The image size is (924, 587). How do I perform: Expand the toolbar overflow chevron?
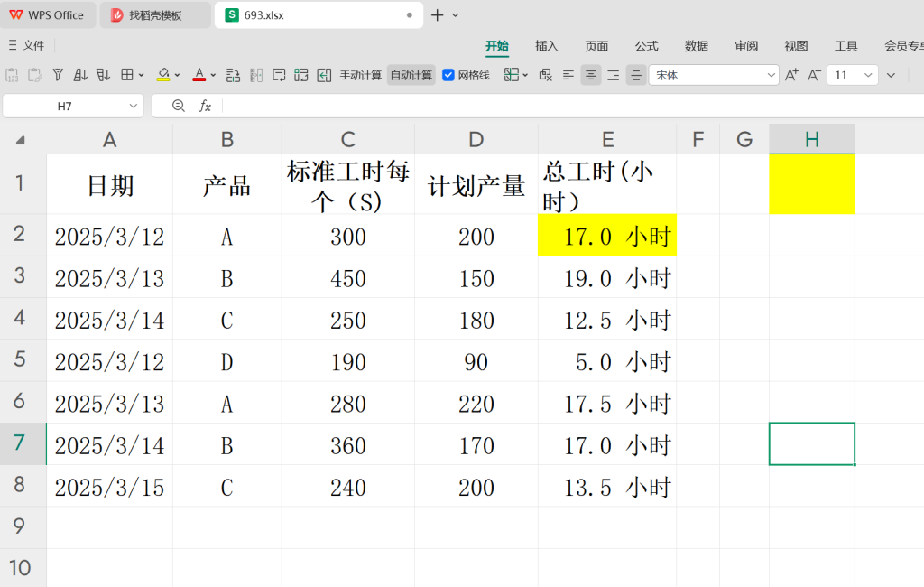pyautogui.click(x=891, y=75)
